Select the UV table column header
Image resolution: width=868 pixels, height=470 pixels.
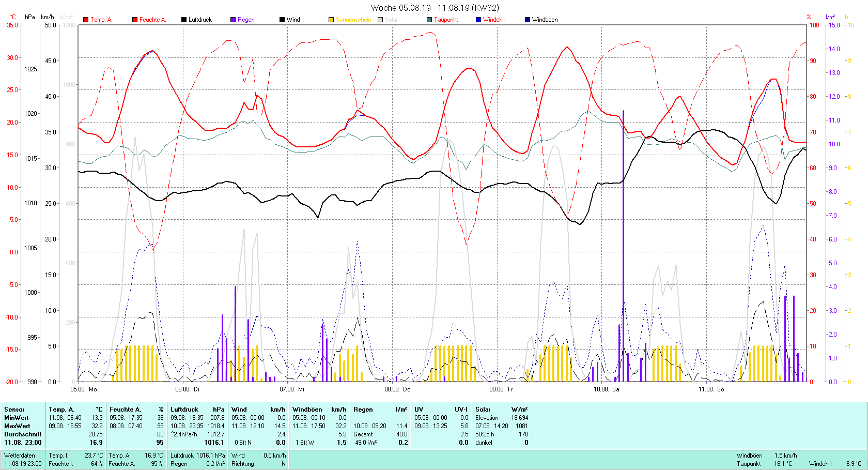419,410
